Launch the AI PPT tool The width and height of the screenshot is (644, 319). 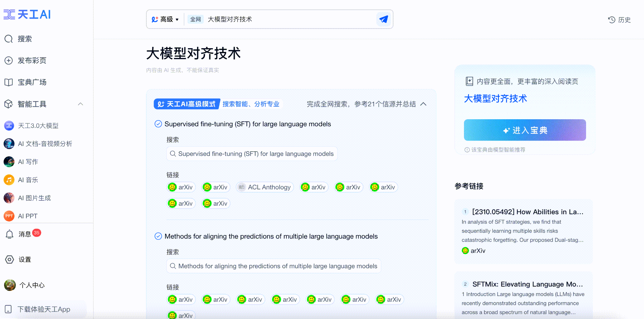coord(28,216)
